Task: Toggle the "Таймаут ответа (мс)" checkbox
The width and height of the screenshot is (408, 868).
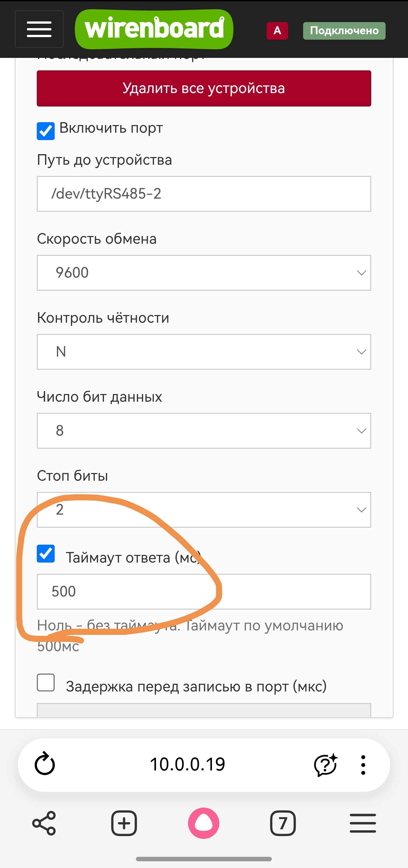Action: pos(46,554)
